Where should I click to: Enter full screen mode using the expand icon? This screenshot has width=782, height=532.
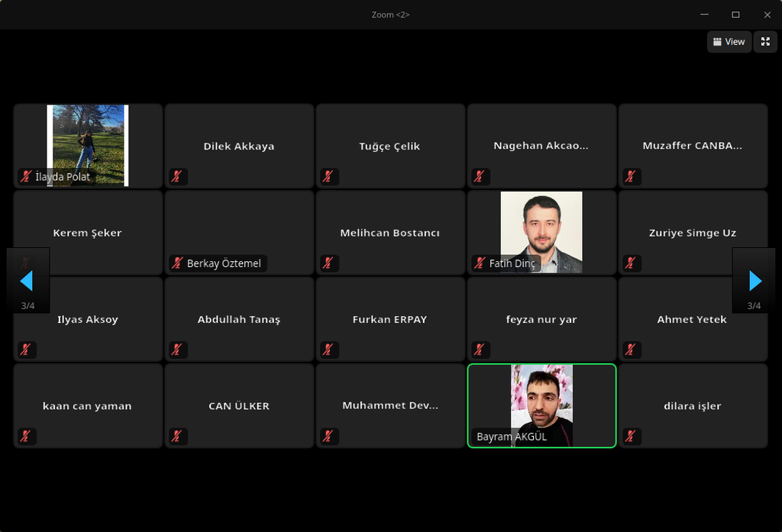coord(765,42)
